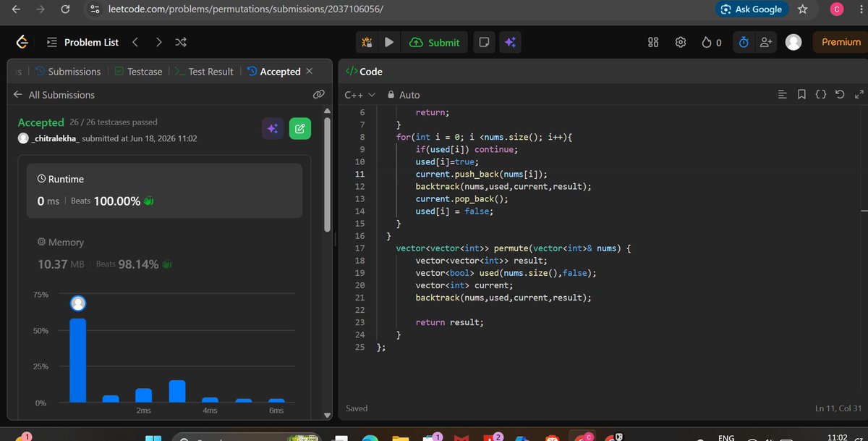The width and height of the screenshot is (868, 441).
Task: Click the user marker on runtime chart
Action: 78,304
